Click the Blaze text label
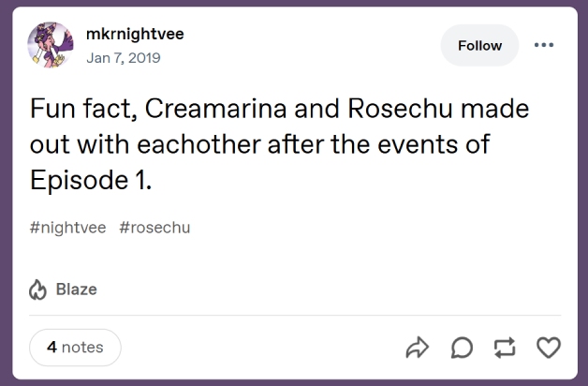 76,289
